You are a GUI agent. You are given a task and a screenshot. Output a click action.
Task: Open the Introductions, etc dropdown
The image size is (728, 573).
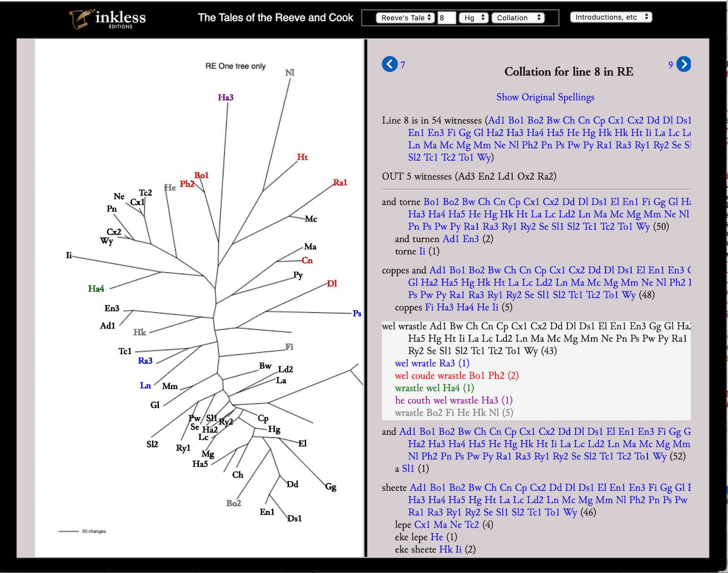[x=611, y=17]
